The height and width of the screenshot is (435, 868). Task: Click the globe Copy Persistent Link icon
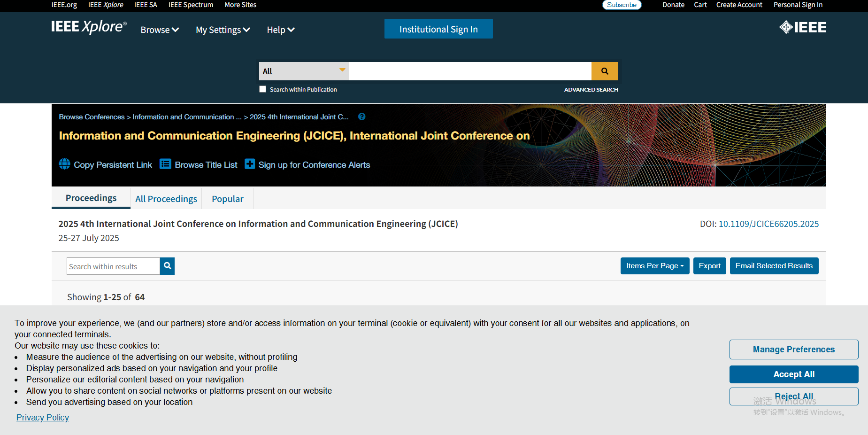[65, 164]
